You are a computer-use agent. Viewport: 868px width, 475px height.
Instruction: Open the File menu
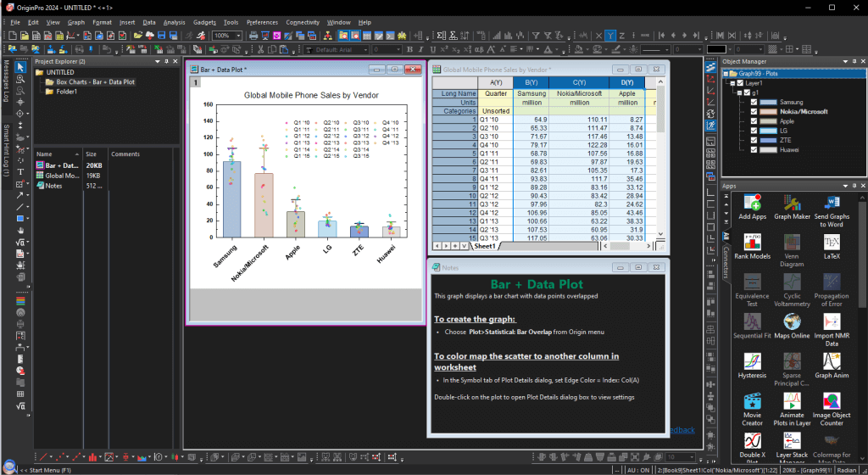click(x=15, y=22)
